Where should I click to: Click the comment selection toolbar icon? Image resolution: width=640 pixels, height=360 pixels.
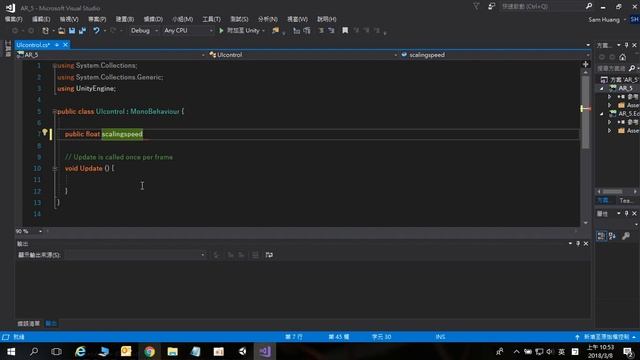321,31
